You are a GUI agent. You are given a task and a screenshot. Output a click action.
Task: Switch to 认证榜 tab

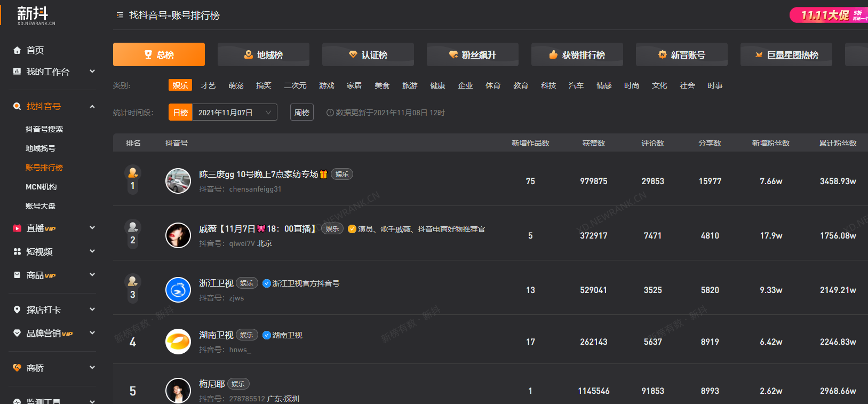[368, 54]
